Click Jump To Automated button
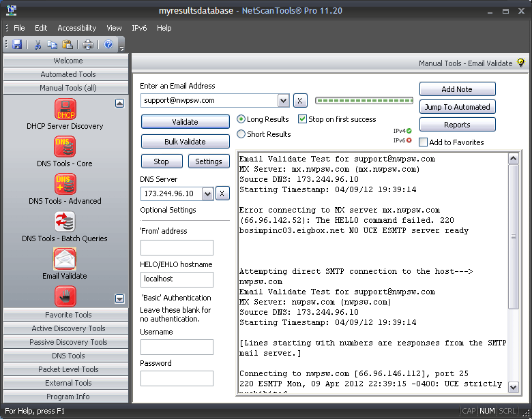The width and height of the screenshot is (532, 419). pos(458,107)
